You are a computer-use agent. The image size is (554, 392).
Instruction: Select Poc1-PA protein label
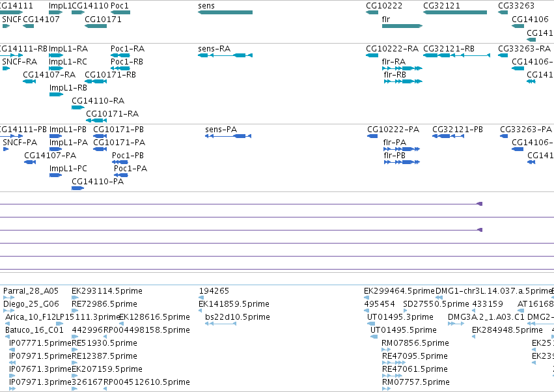130,169
